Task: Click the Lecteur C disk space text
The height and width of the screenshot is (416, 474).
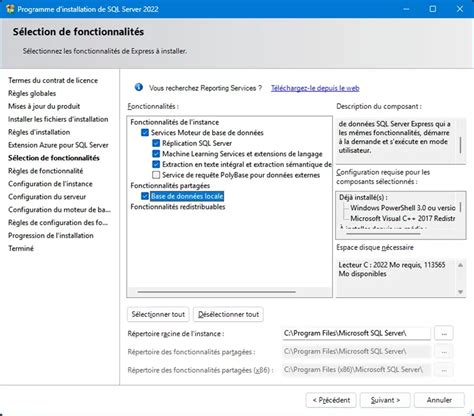Action: [392, 269]
